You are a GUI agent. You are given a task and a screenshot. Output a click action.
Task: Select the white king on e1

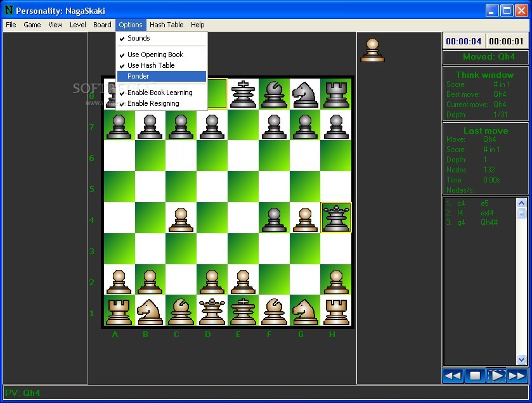coord(243,311)
